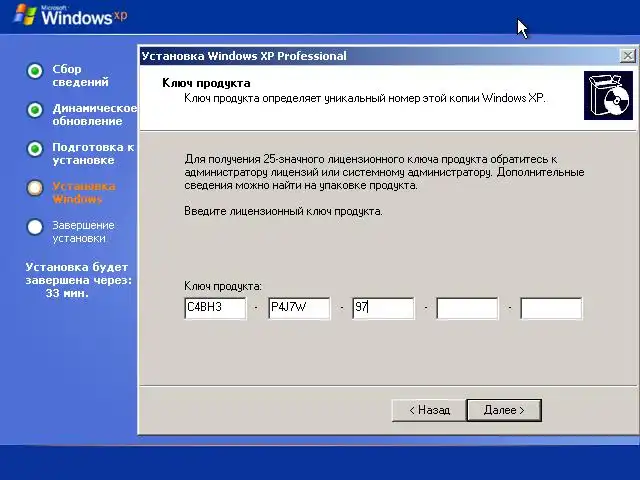Click the Подготовка к установке step indicator
Screen dimensions: 640x480
pos(35,149)
